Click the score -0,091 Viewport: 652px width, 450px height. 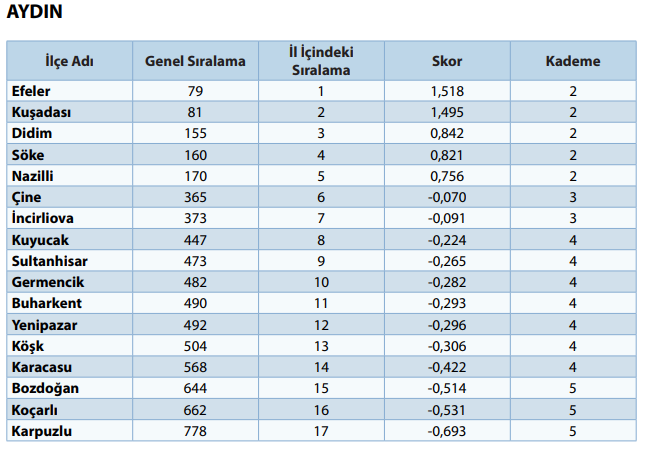click(x=447, y=218)
